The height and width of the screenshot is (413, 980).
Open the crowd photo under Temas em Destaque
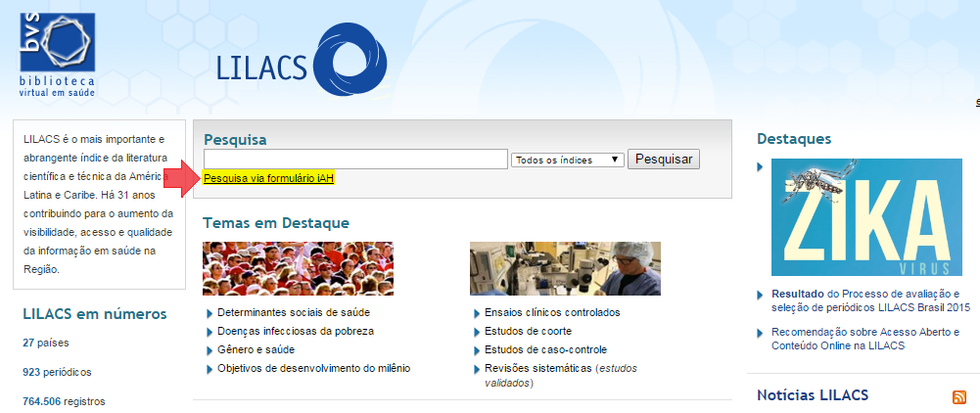point(299,269)
